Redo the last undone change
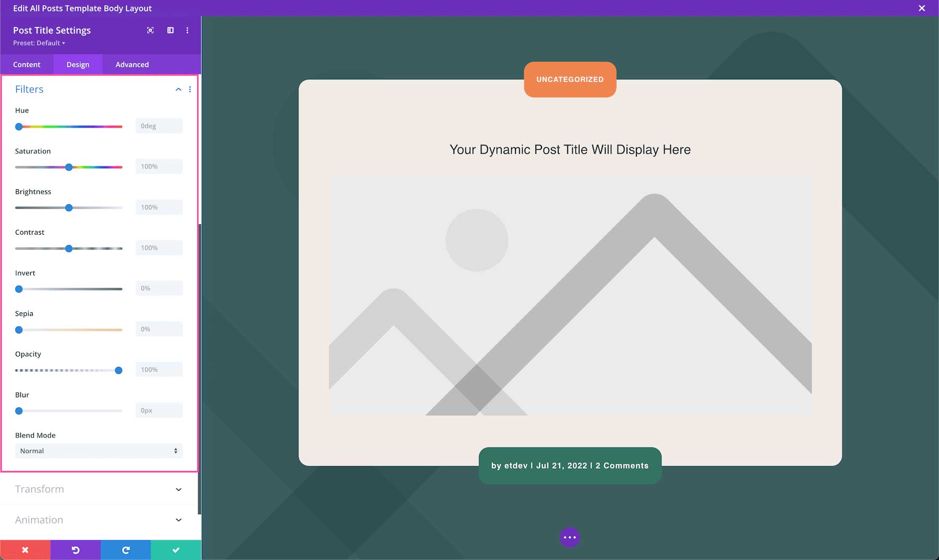Screen dimensions: 939x560 (125, 550)
